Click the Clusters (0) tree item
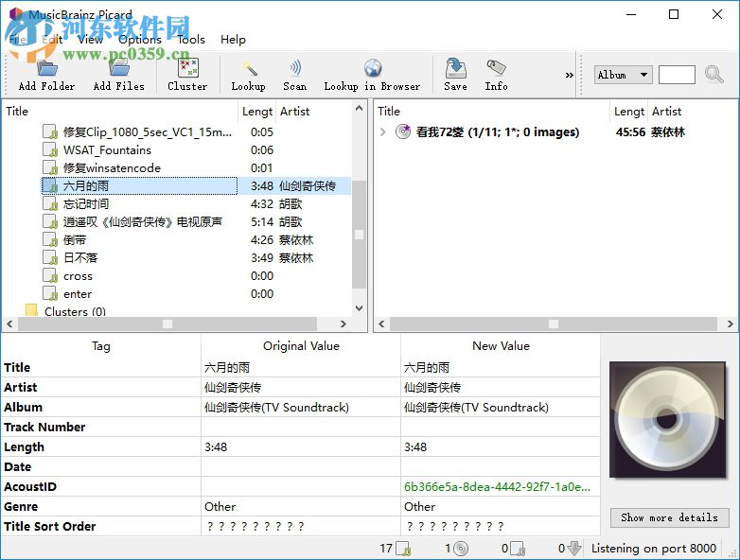This screenshot has height=560, width=740. [75, 311]
